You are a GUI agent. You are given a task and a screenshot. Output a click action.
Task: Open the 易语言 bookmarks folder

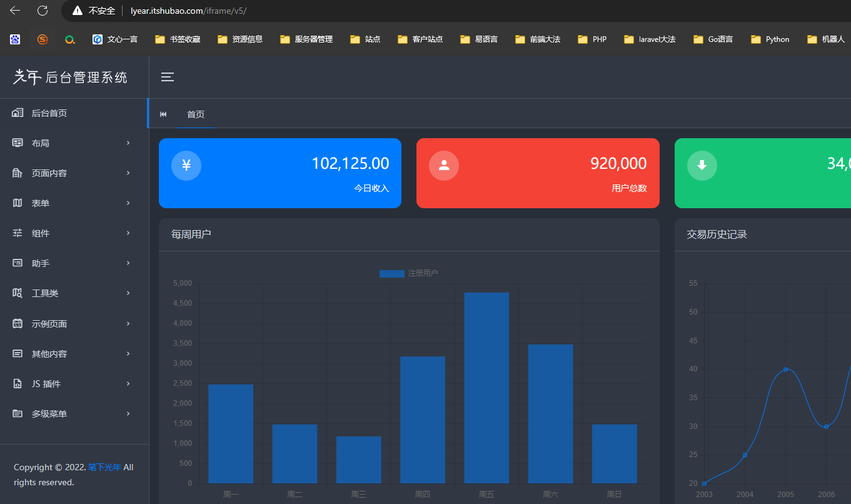tap(479, 39)
